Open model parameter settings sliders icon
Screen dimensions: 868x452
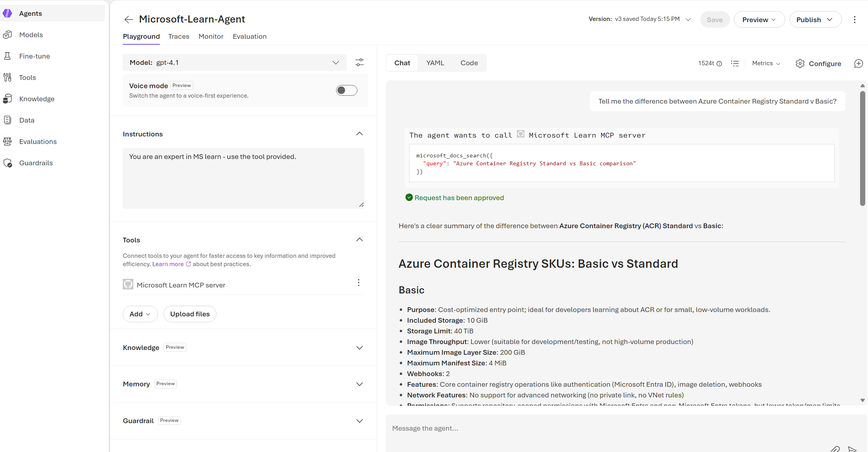click(359, 62)
